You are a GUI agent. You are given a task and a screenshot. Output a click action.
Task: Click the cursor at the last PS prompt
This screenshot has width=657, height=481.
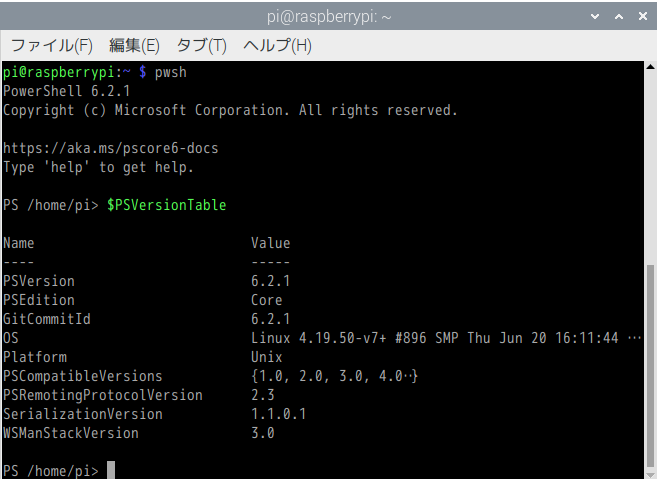tap(111, 471)
